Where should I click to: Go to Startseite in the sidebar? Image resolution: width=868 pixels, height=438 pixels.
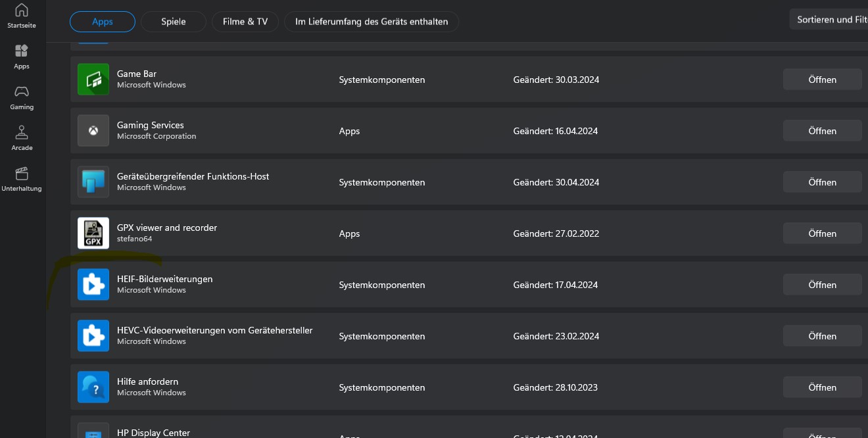coord(22,16)
